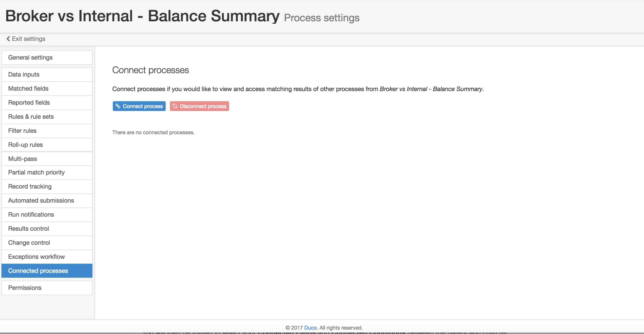Open Results control settings
The image size is (644, 334).
click(x=47, y=229)
